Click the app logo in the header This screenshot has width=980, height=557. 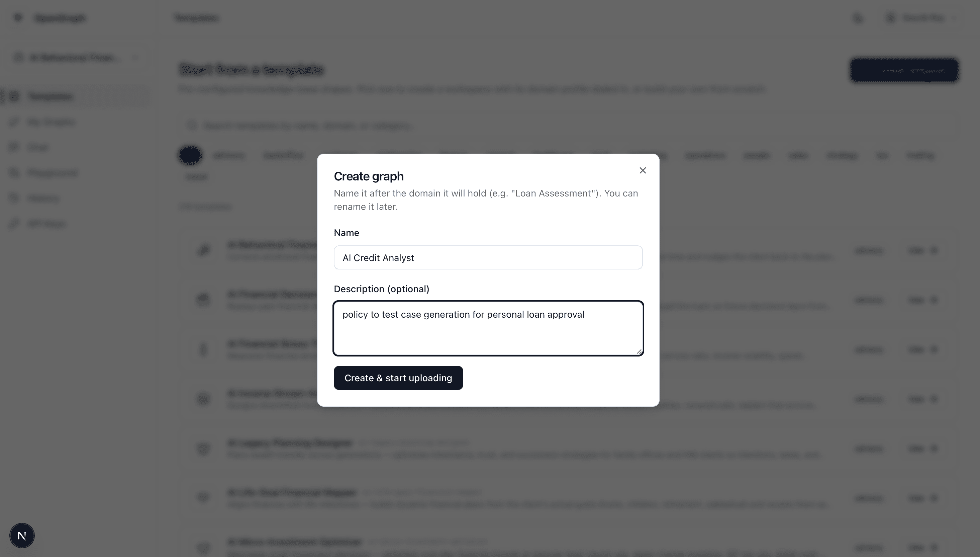pos(18,18)
